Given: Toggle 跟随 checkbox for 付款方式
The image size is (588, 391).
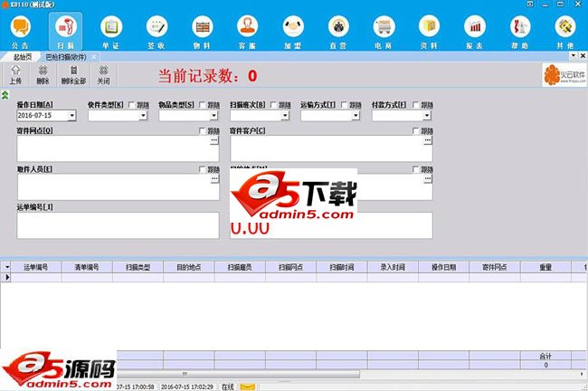Looking at the screenshot, I should [x=415, y=105].
